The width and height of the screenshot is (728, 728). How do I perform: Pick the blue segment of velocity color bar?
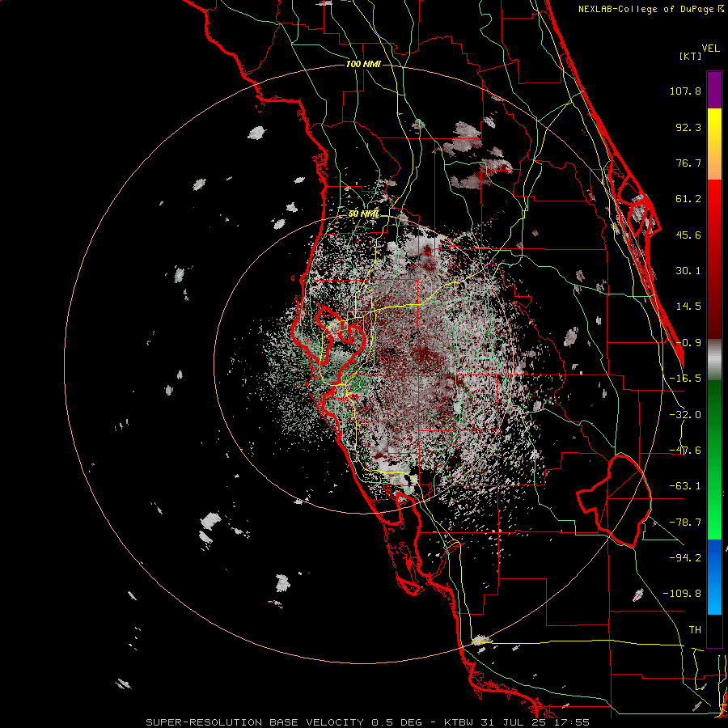(x=714, y=577)
